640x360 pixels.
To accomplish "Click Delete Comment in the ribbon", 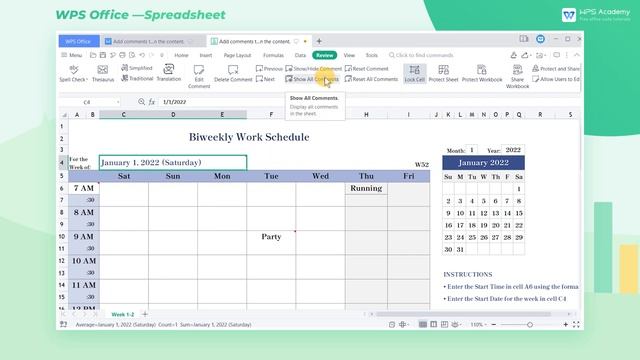I will (x=233, y=73).
